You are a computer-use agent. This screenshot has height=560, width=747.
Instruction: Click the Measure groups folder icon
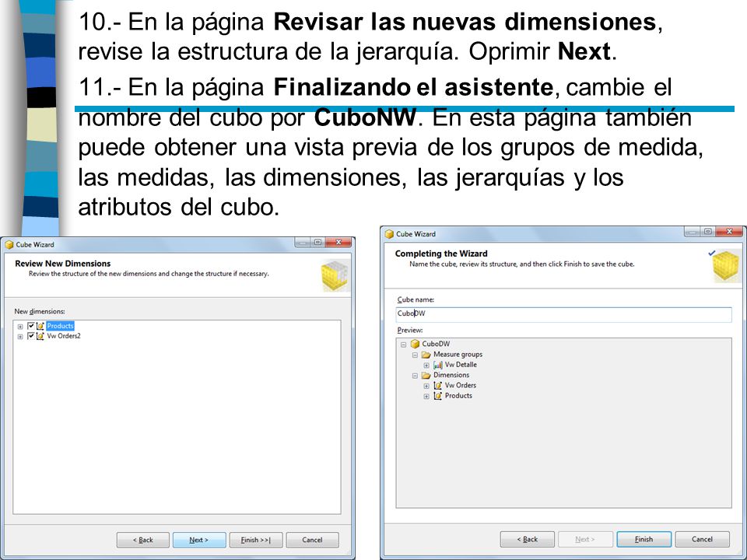coord(426,355)
